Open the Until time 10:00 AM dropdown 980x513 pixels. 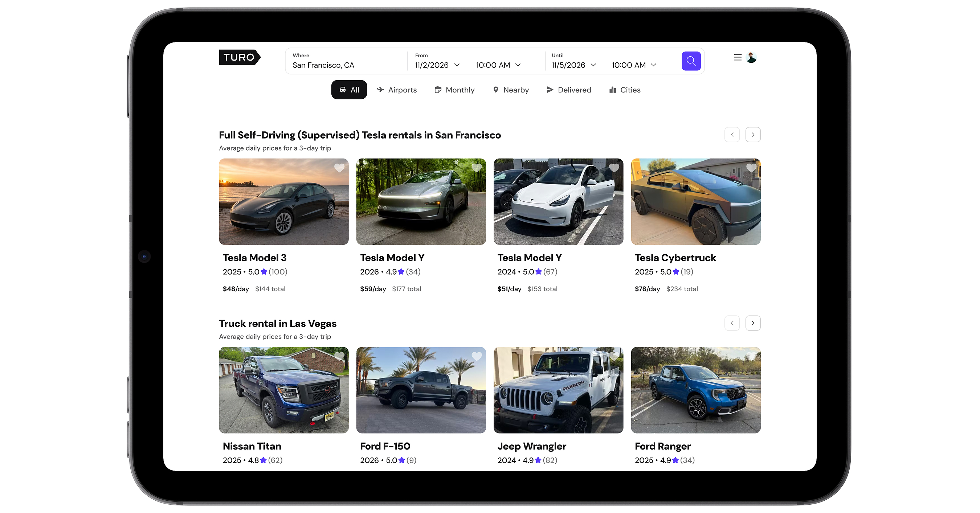(x=634, y=65)
